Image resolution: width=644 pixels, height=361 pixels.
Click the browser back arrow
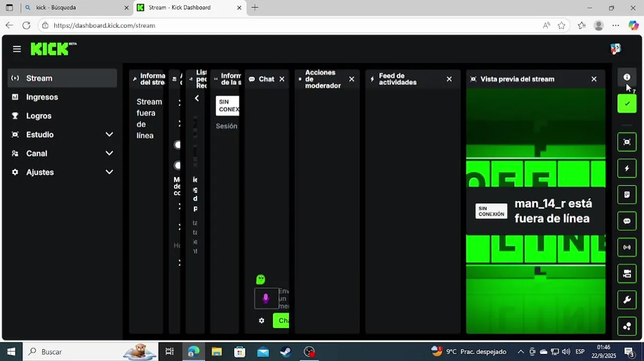pos(9,25)
